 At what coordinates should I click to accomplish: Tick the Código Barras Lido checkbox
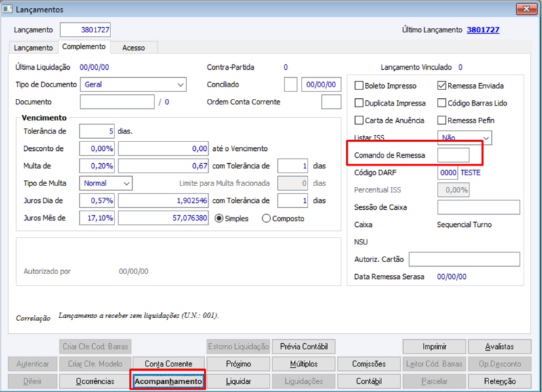442,103
